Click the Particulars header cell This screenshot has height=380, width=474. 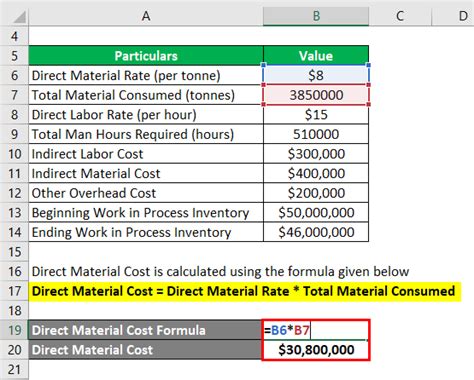146,56
